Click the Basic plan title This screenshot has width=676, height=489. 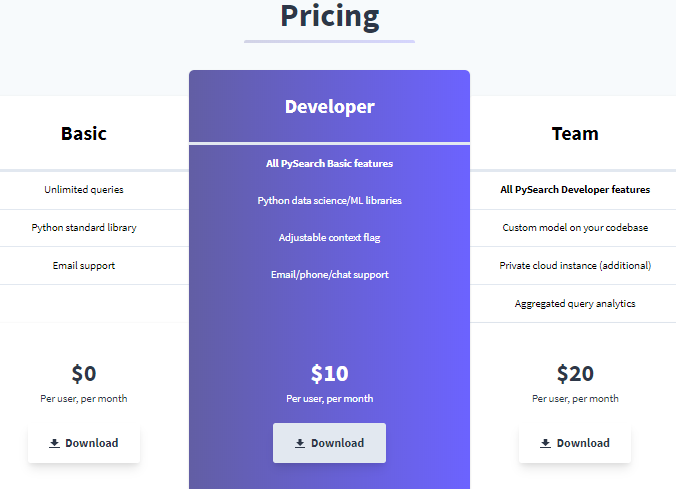[x=84, y=134]
